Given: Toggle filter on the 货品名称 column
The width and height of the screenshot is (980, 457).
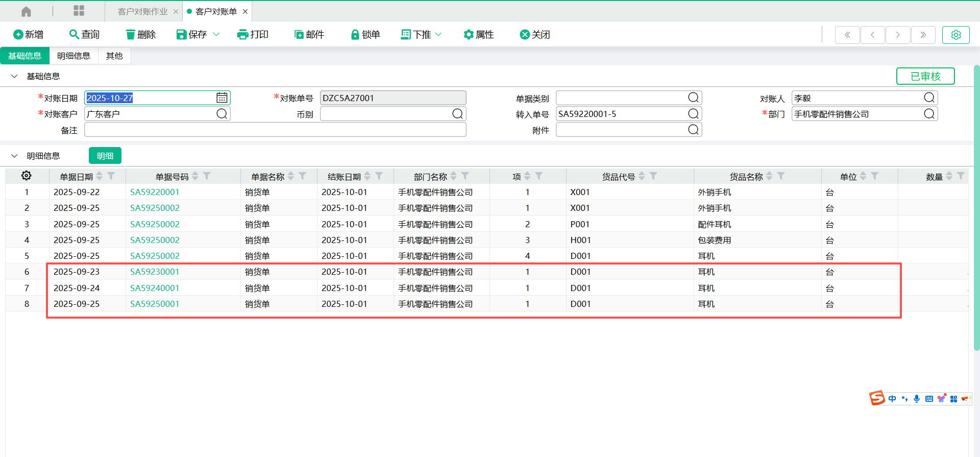Looking at the screenshot, I should pyautogui.click(x=781, y=176).
